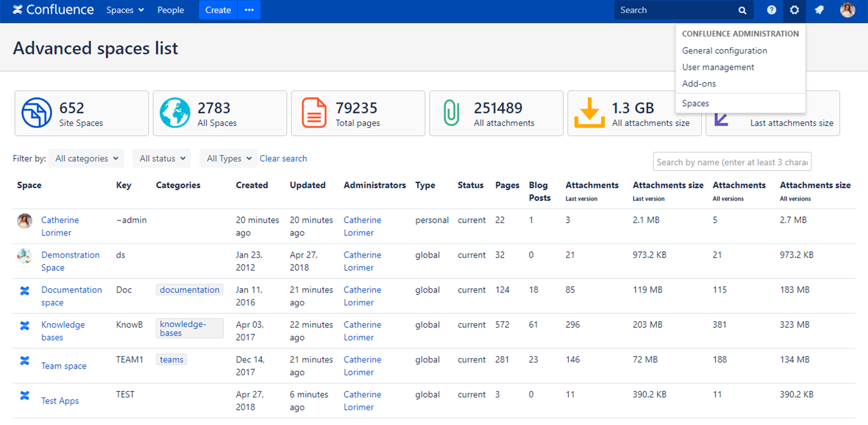This screenshot has width=868, height=425.
Task: Click the Search by name field
Action: (732, 162)
